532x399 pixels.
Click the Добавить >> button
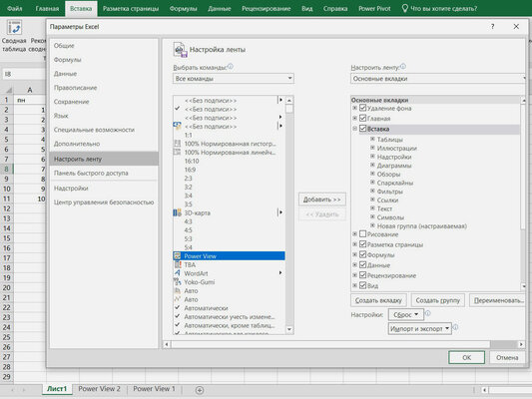pos(322,199)
